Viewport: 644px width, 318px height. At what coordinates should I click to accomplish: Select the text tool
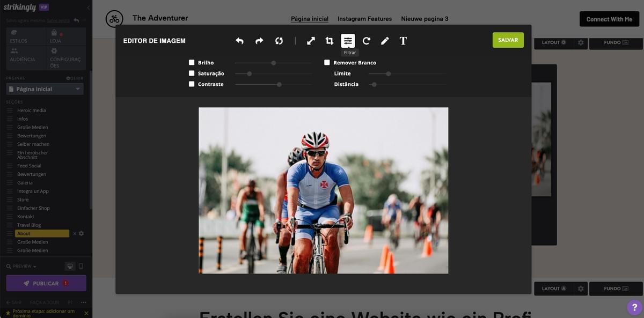point(403,41)
